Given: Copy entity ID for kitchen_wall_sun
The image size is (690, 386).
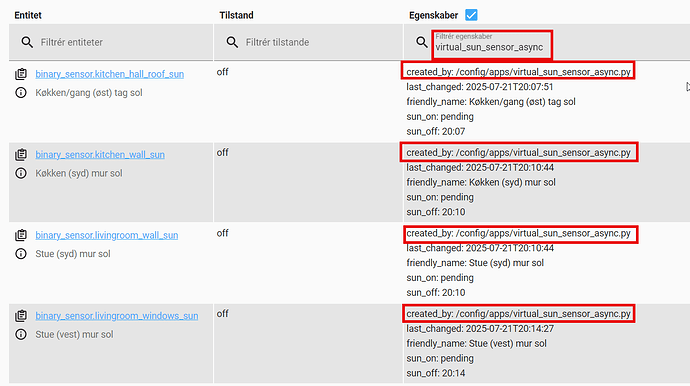Looking at the screenshot, I should pyautogui.click(x=21, y=154).
